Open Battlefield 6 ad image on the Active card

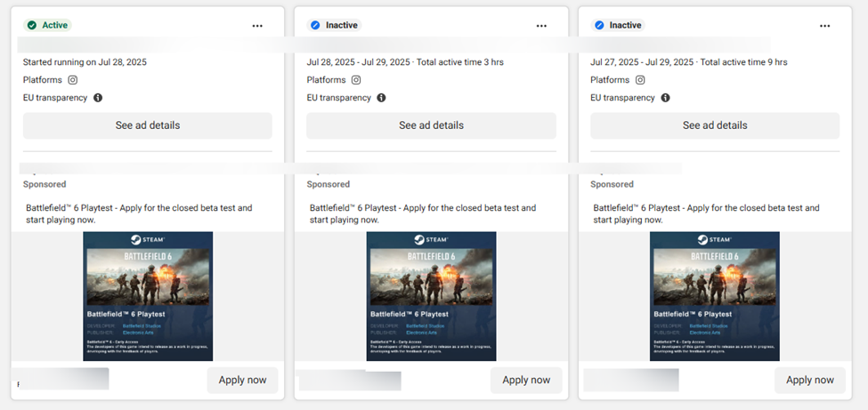(x=148, y=296)
